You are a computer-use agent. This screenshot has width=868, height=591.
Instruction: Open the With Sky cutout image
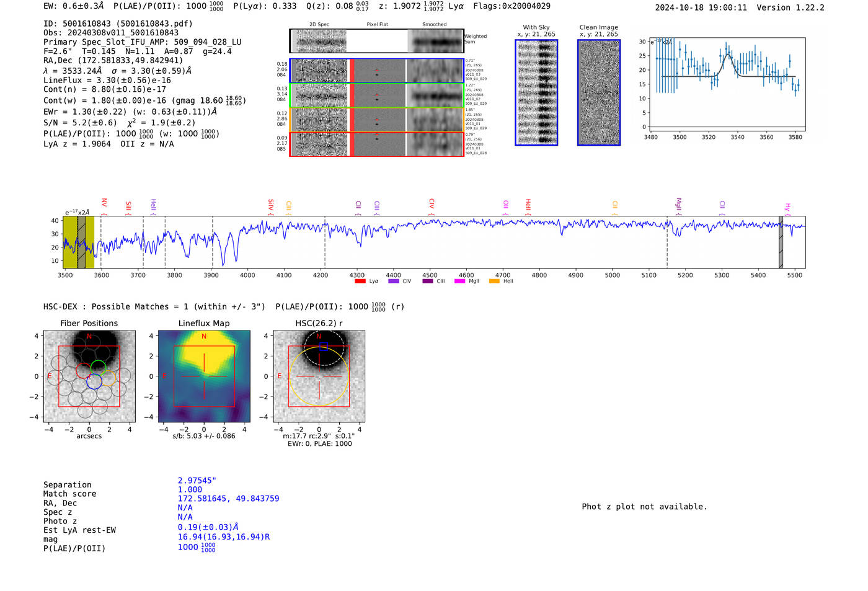pyautogui.click(x=536, y=92)
